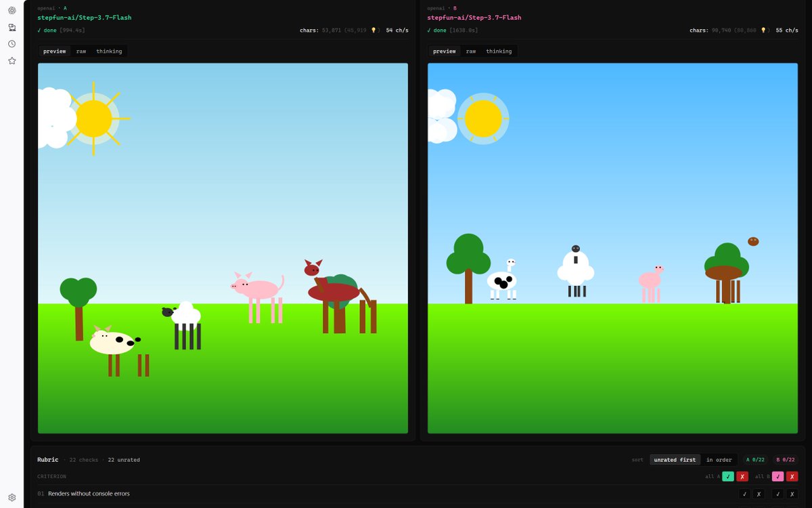Click panel B 'done [1638.0s]' status
Screen dimensions: 812x508
tap(453, 30)
